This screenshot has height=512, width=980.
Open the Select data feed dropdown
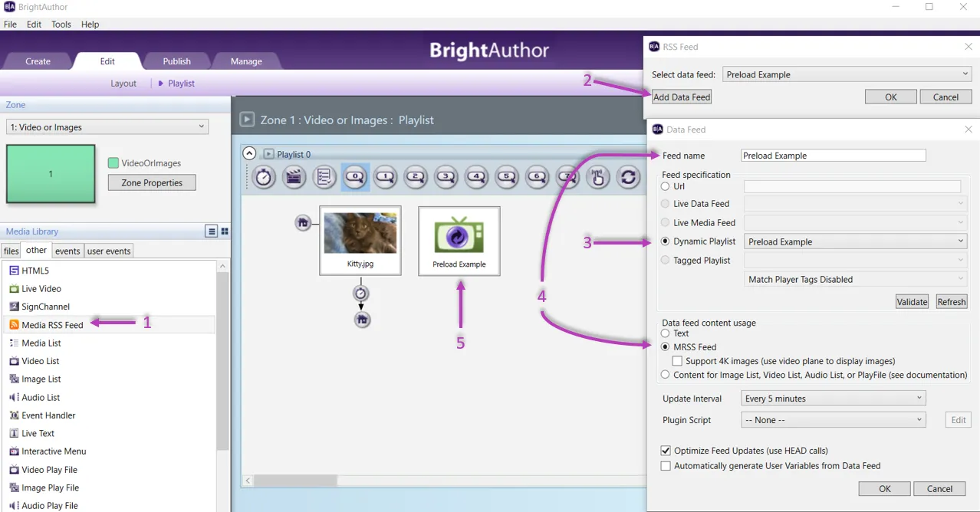(847, 74)
